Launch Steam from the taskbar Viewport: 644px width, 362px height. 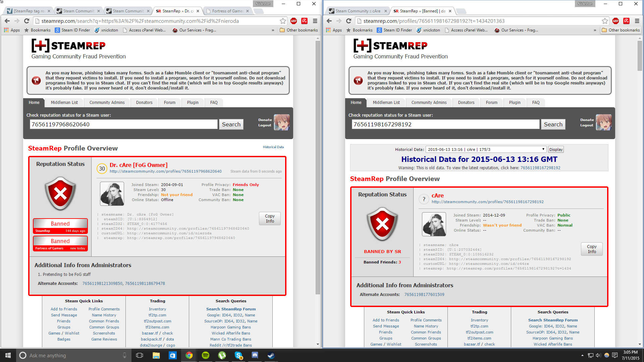(271, 355)
